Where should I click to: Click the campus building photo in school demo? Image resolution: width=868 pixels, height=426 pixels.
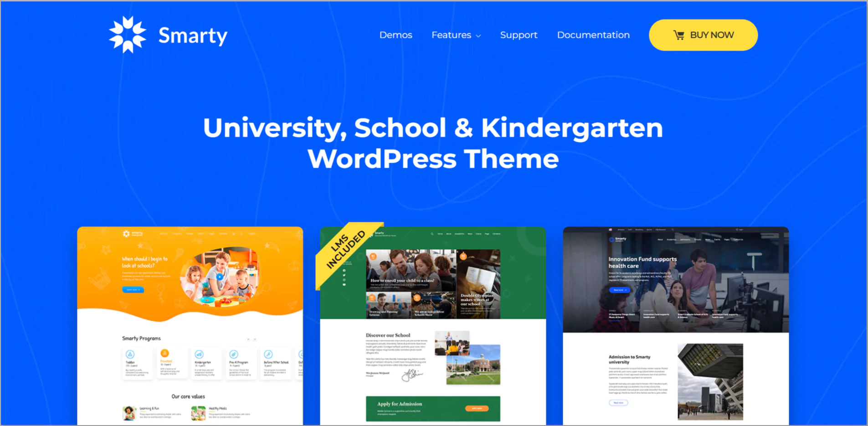[x=473, y=364]
